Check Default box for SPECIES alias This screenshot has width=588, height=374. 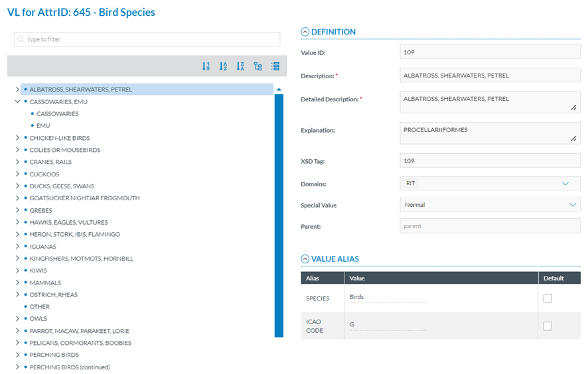pyautogui.click(x=548, y=298)
